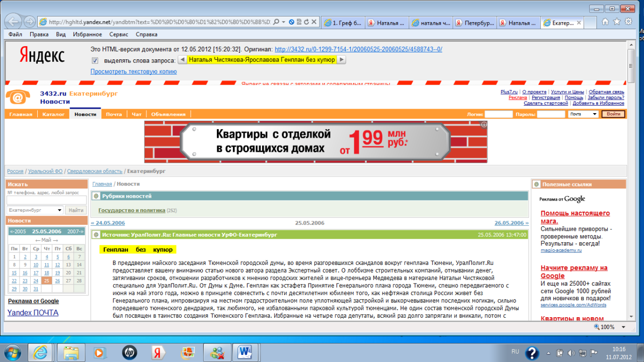Click the browser Back arrow button
Screen dimensions: 644x362
(13, 22)
